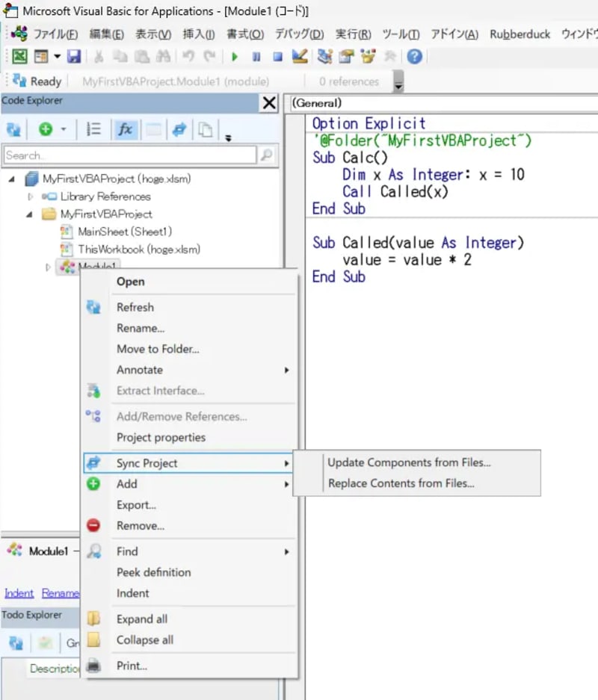Click the Toolbox toolbar icon
The image size is (598, 700).
pos(390,57)
